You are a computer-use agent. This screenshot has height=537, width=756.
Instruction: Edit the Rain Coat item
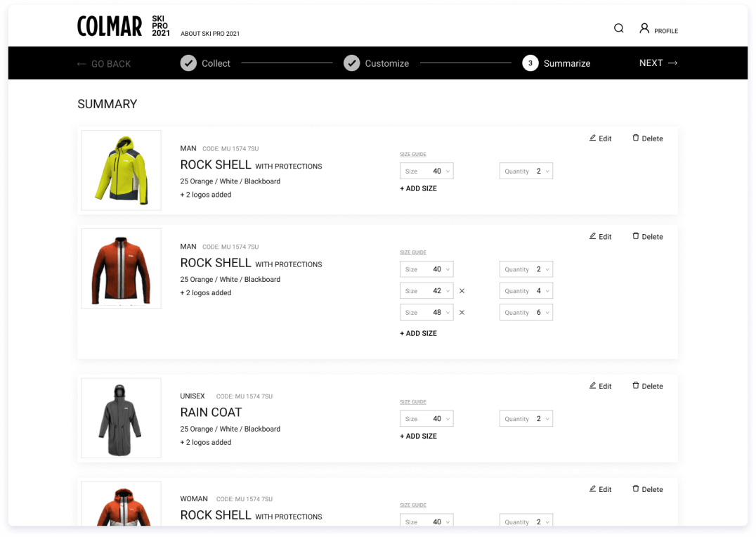click(600, 386)
